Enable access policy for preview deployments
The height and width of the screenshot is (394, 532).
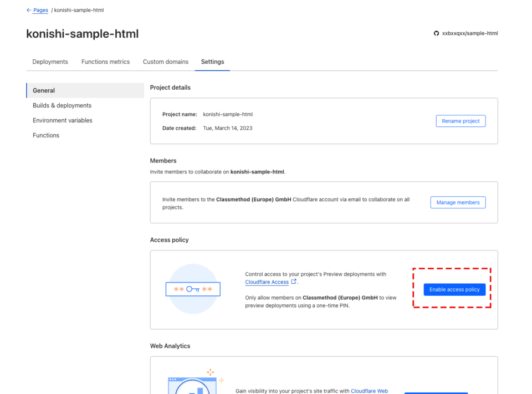pyautogui.click(x=454, y=289)
